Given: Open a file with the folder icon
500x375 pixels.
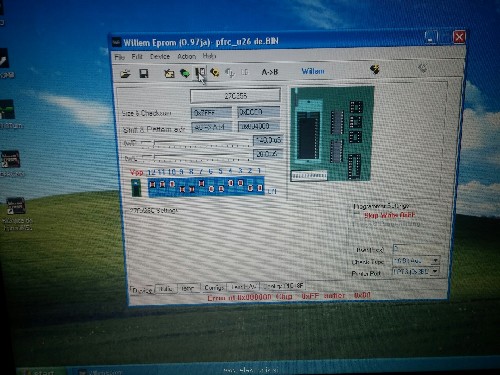Looking at the screenshot, I should 125,73.
